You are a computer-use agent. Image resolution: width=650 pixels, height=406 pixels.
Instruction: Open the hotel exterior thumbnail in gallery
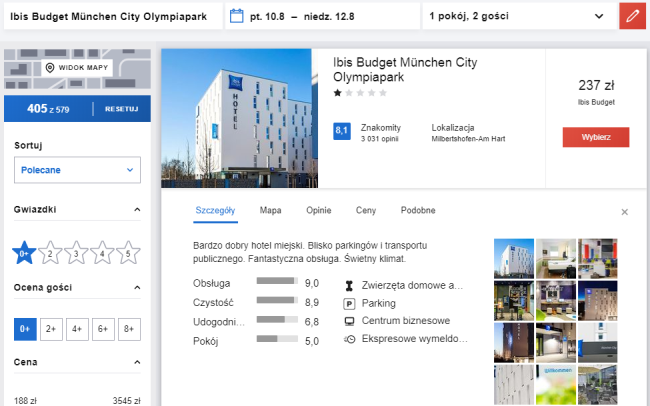(x=514, y=258)
